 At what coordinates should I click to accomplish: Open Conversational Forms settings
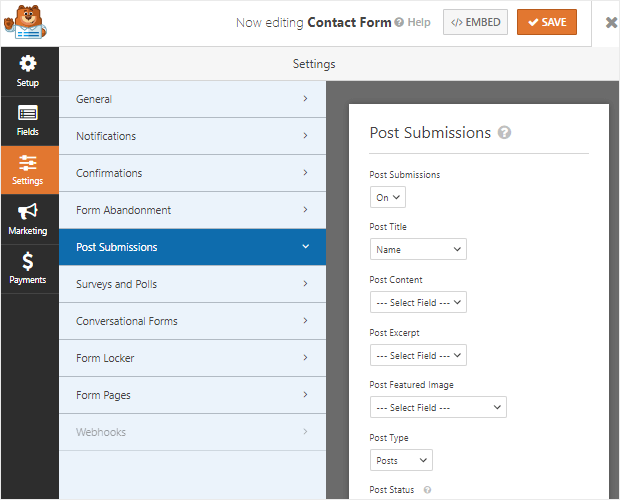click(x=193, y=321)
